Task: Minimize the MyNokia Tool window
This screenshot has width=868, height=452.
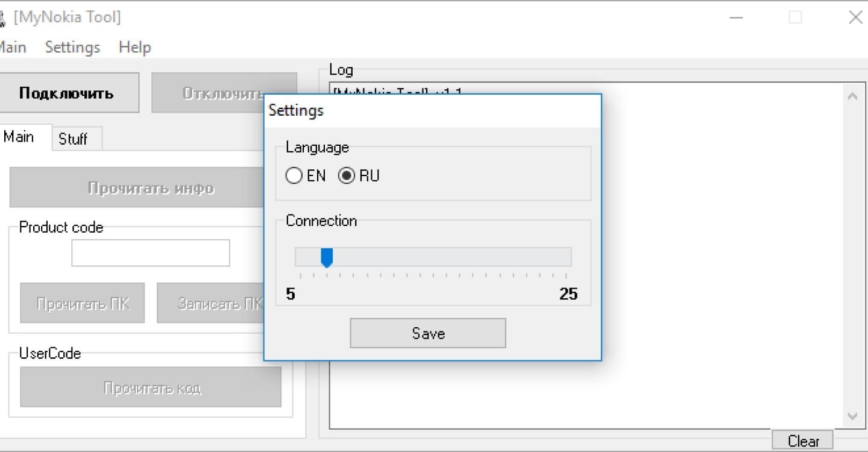Action: 736,17
